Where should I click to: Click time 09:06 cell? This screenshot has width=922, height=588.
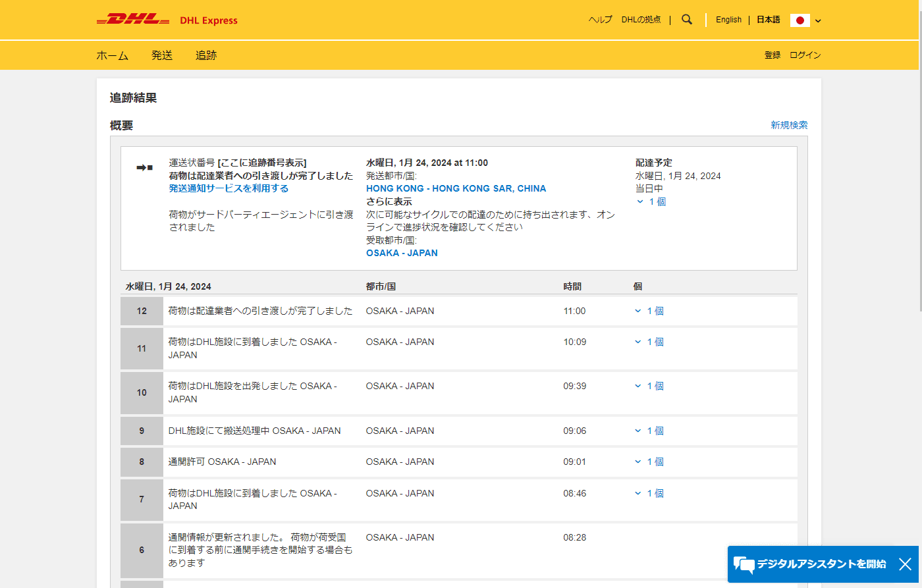[574, 431]
